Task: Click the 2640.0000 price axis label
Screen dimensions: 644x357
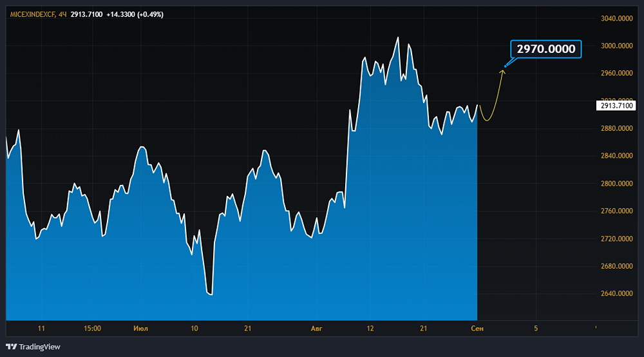Action: point(616,293)
